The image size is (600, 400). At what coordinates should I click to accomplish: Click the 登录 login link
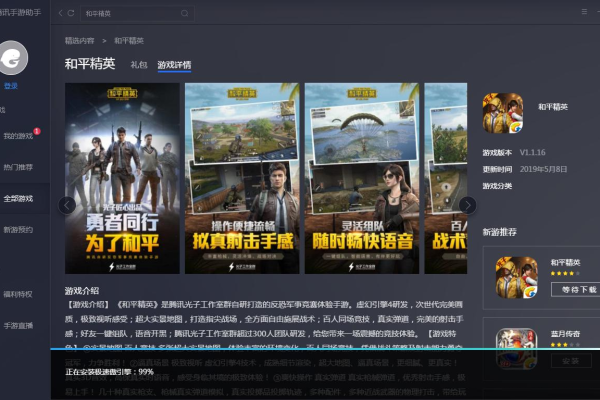coord(11,86)
